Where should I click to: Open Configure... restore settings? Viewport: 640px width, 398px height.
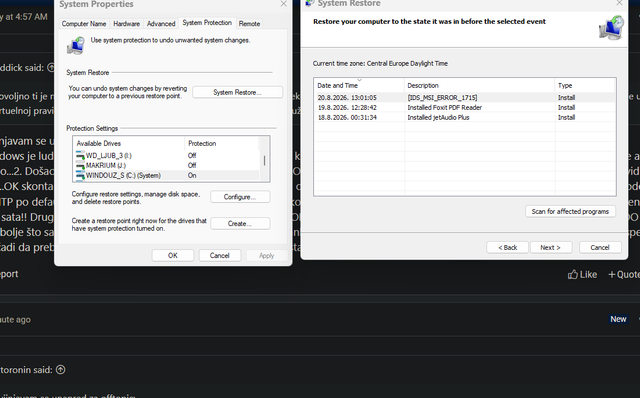tap(240, 197)
